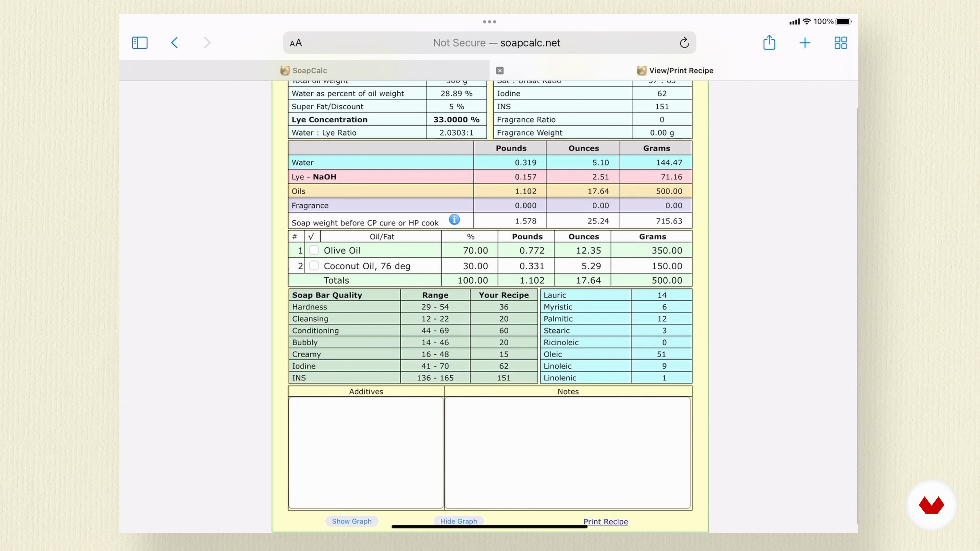Viewport: 980px width, 551px height.
Task: Click inside the Notes text box
Action: (x=568, y=453)
